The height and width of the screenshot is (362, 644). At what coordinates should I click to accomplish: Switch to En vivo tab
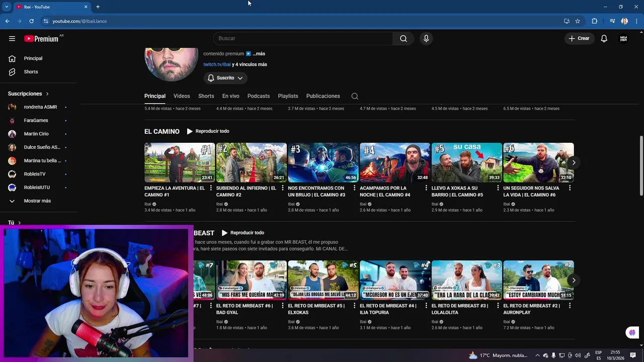click(x=231, y=96)
